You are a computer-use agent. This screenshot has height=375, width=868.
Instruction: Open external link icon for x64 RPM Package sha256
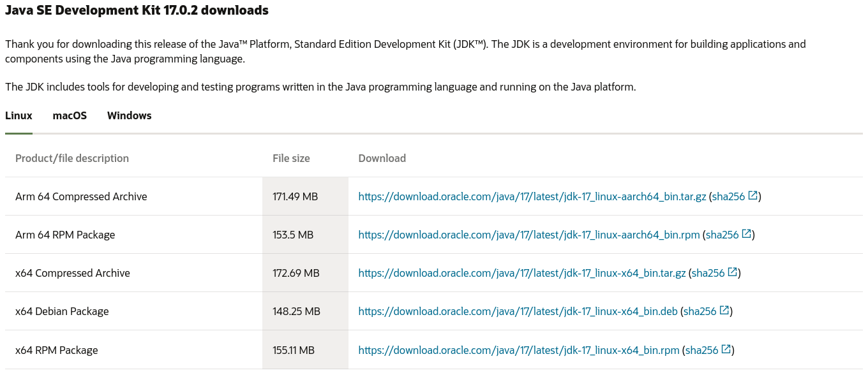tap(726, 349)
